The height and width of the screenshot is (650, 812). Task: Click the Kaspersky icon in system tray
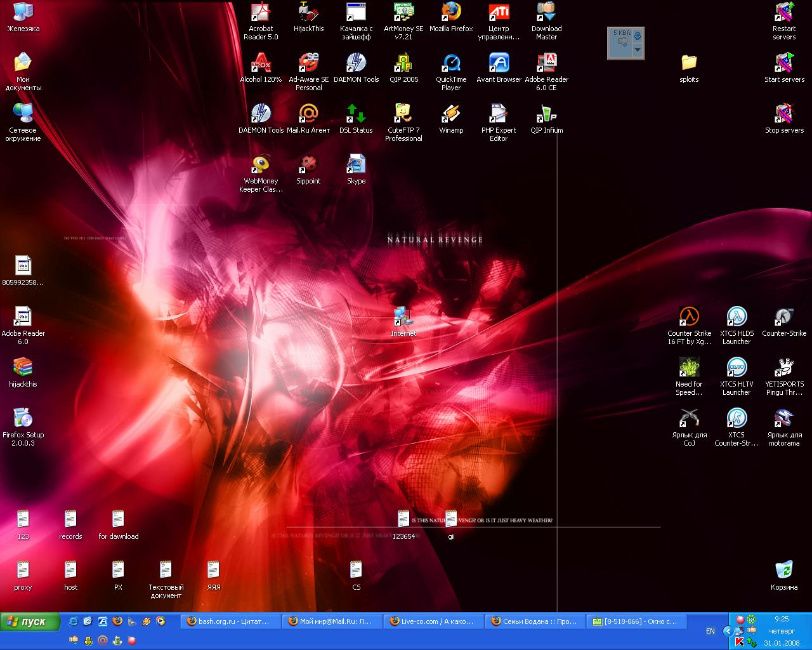[x=740, y=642]
